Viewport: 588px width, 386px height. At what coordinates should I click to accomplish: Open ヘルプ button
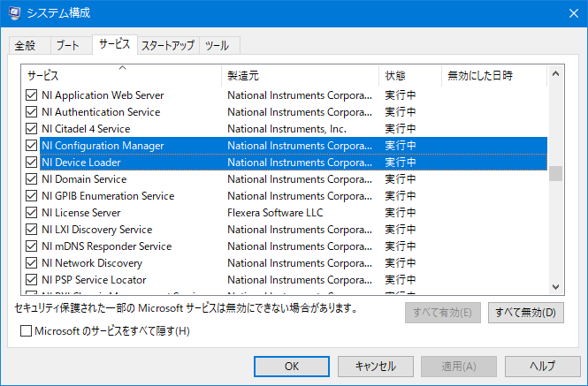click(x=542, y=367)
